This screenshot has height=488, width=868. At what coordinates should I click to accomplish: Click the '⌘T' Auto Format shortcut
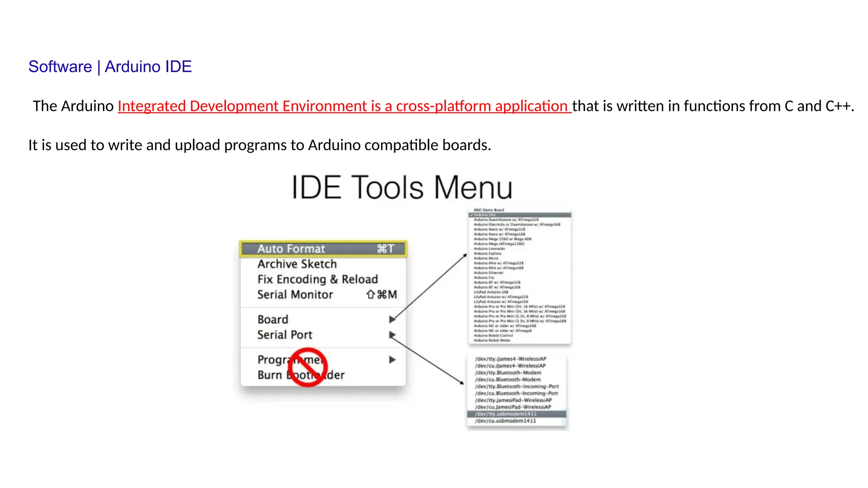[x=386, y=249]
